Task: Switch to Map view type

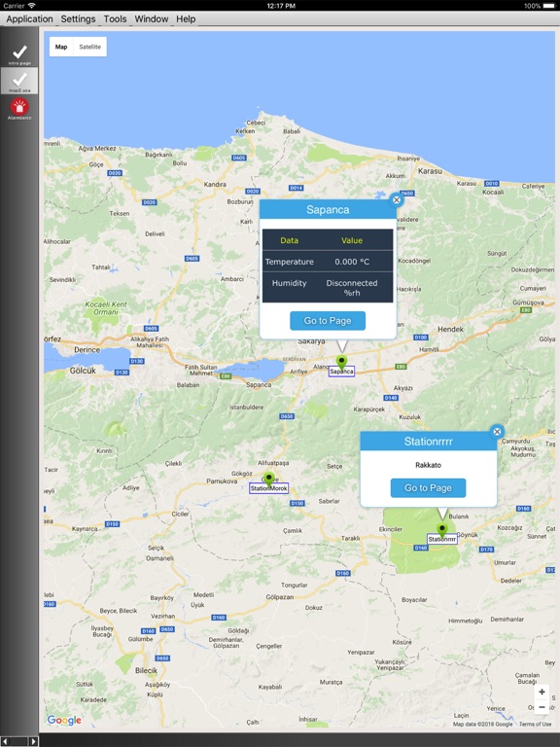Action: (x=61, y=47)
